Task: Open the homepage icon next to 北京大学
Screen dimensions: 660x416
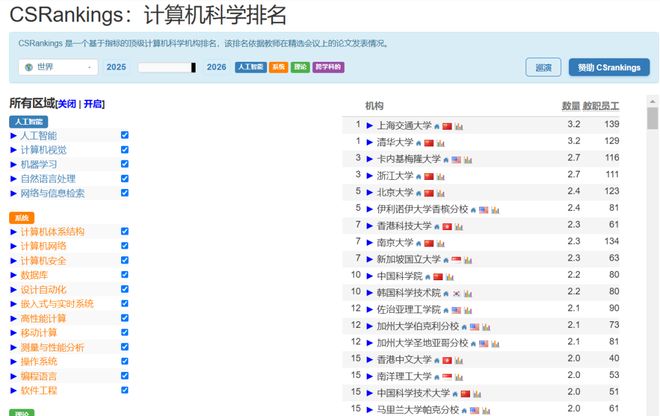Action: (x=417, y=192)
